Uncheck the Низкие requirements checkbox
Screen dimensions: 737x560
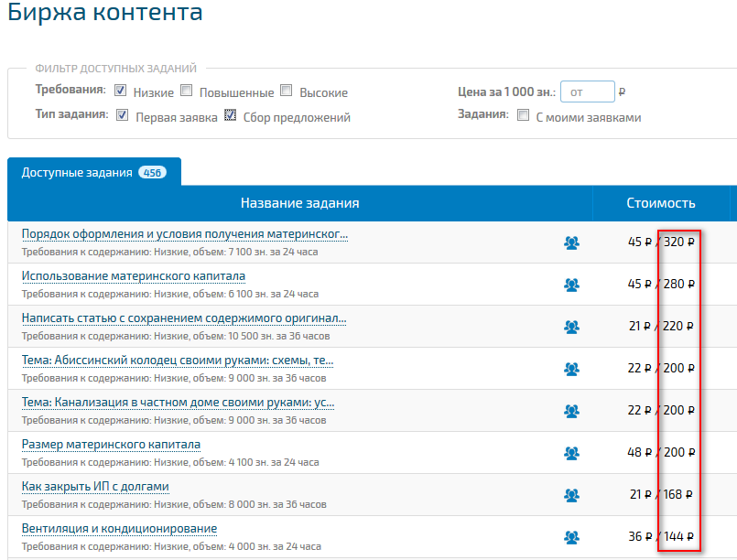click(x=120, y=91)
